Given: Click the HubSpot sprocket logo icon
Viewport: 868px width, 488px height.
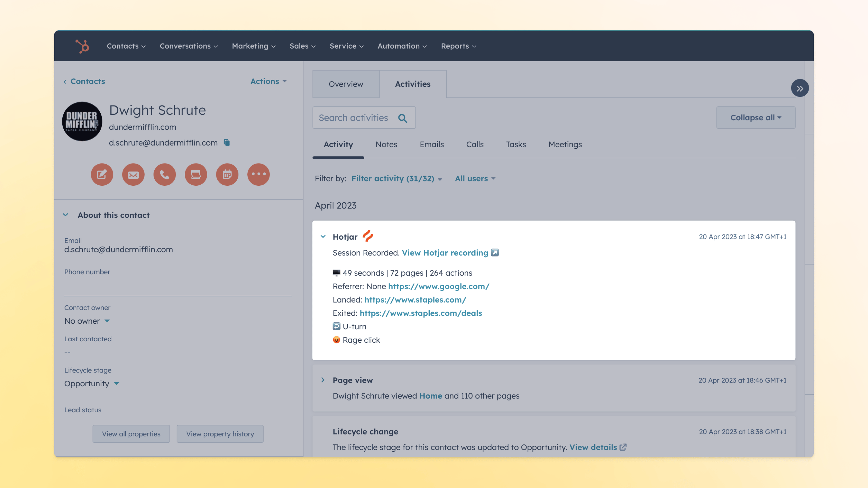Looking at the screenshot, I should [x=82, y=46].
